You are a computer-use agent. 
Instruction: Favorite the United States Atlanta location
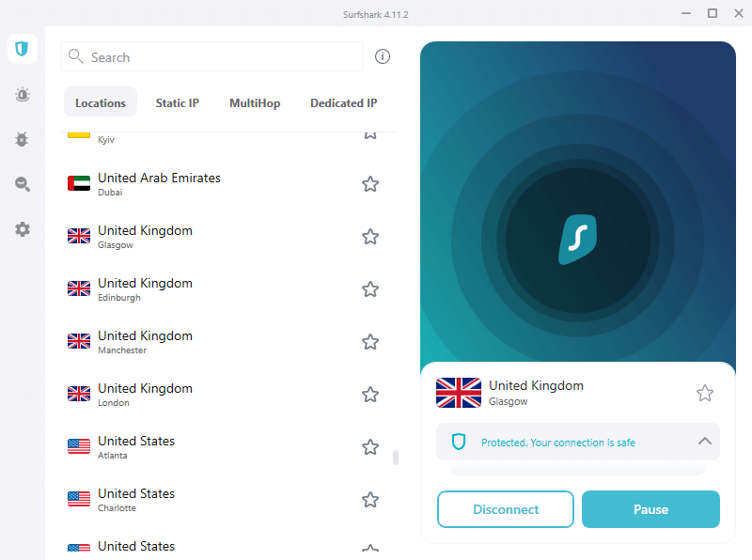(370, 447)
